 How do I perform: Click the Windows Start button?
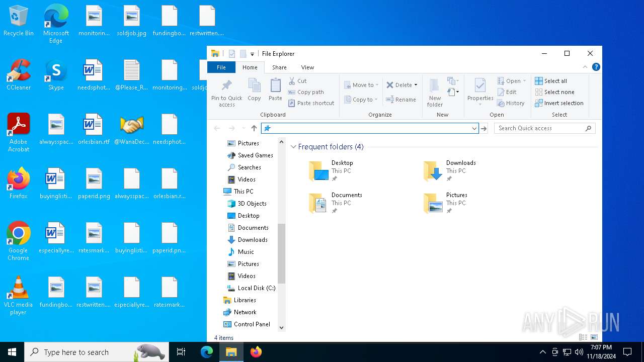point(12,352)
